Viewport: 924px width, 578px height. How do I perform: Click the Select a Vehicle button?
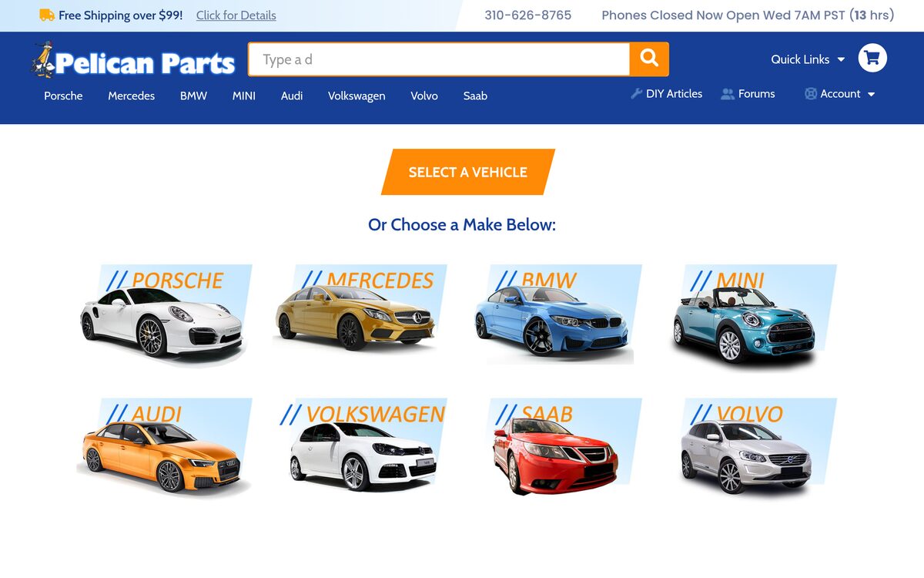coord(468,172)
